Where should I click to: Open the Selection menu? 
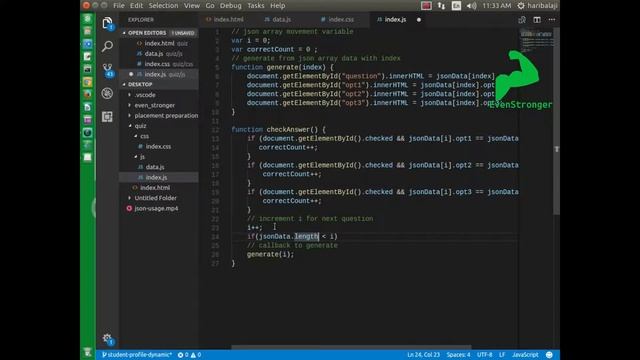163,6
